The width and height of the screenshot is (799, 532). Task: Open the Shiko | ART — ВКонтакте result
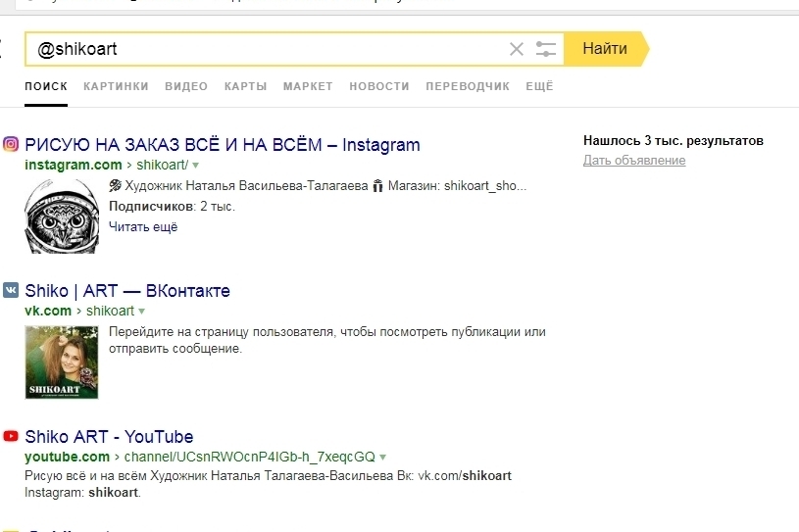click(127, 291)
